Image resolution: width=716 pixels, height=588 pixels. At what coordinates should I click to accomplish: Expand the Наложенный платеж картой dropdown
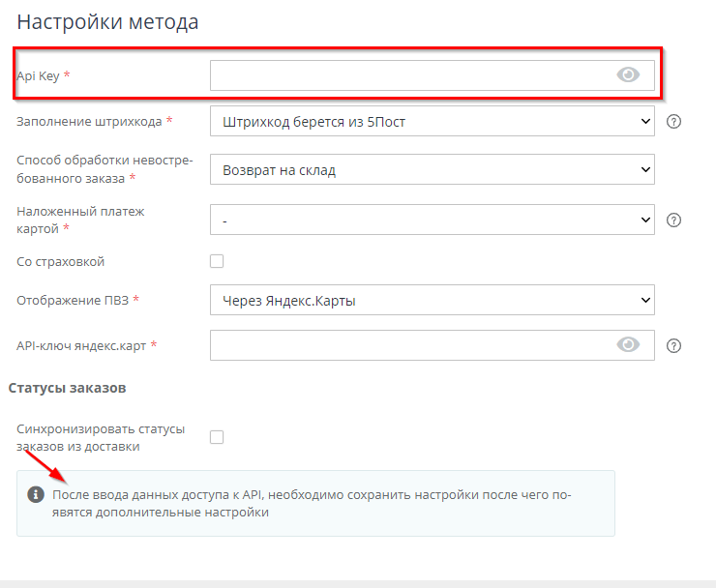(432, 220)
